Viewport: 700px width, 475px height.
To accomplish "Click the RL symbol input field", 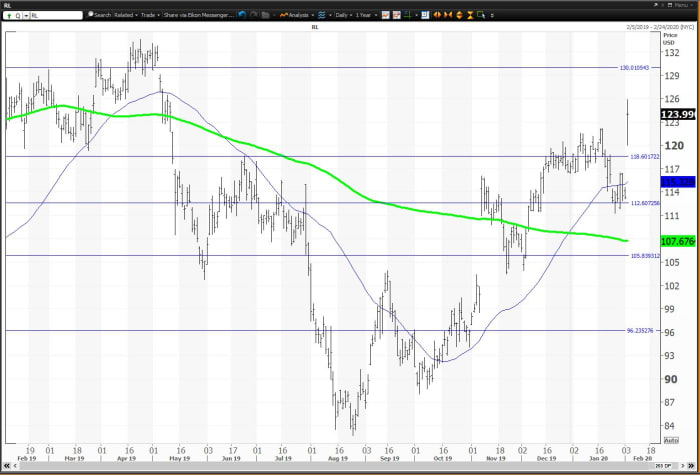I will point(55,15).
